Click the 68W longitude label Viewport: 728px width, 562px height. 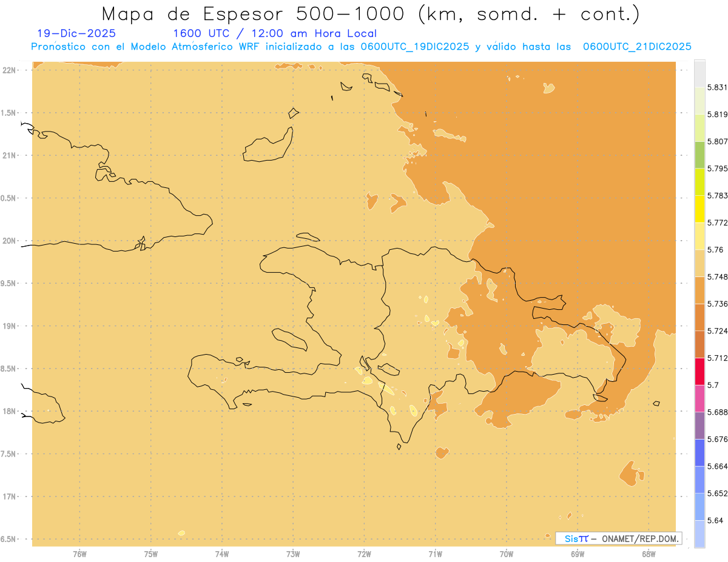[649, 554]
